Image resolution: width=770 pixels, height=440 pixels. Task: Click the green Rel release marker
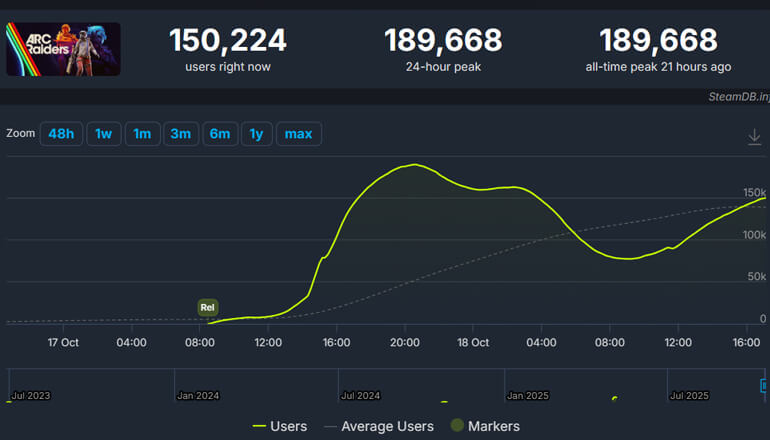[207, 307]
